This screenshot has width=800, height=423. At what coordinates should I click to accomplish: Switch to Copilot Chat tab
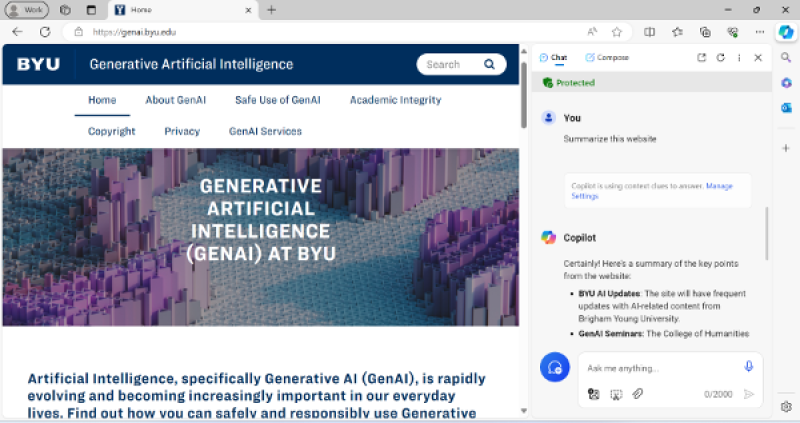pyautogui.click(x=554, y=57)
